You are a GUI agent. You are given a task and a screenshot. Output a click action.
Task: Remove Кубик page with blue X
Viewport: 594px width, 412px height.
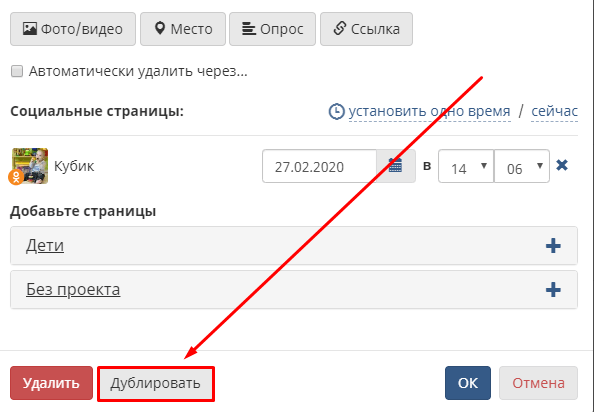562,165
